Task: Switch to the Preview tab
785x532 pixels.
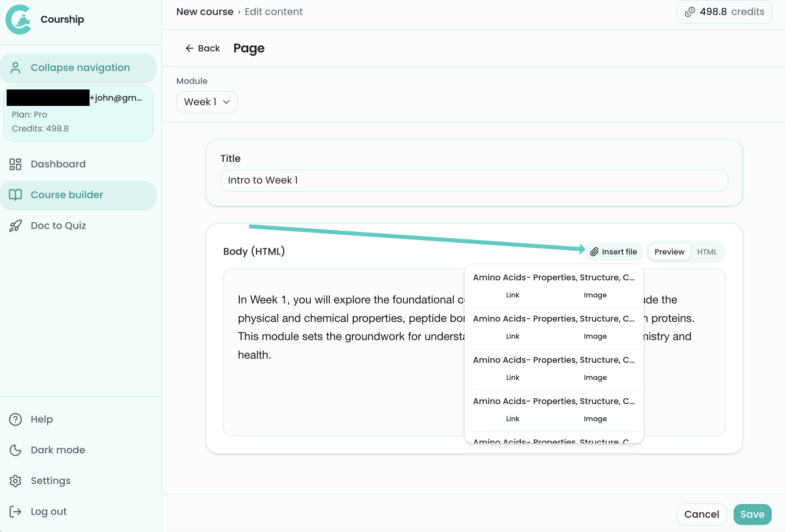Action: [669, 252]
